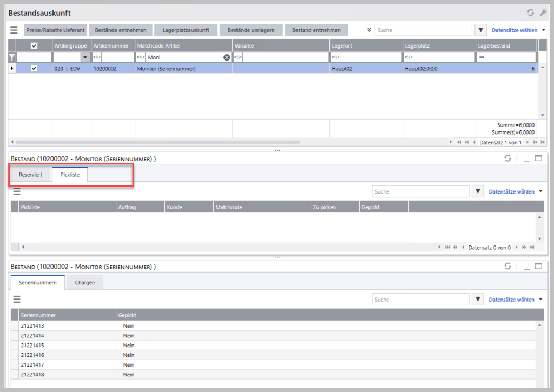Click the refresh icon in Bestandsauskunft header
Viewport: 554px width, 392px height.
coord(530,12)
